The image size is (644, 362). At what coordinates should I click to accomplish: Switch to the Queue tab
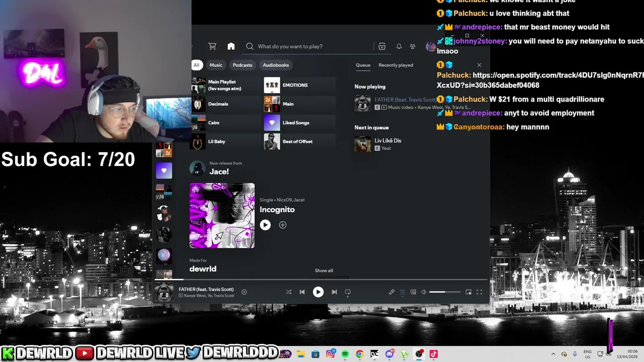coord(363,65)
